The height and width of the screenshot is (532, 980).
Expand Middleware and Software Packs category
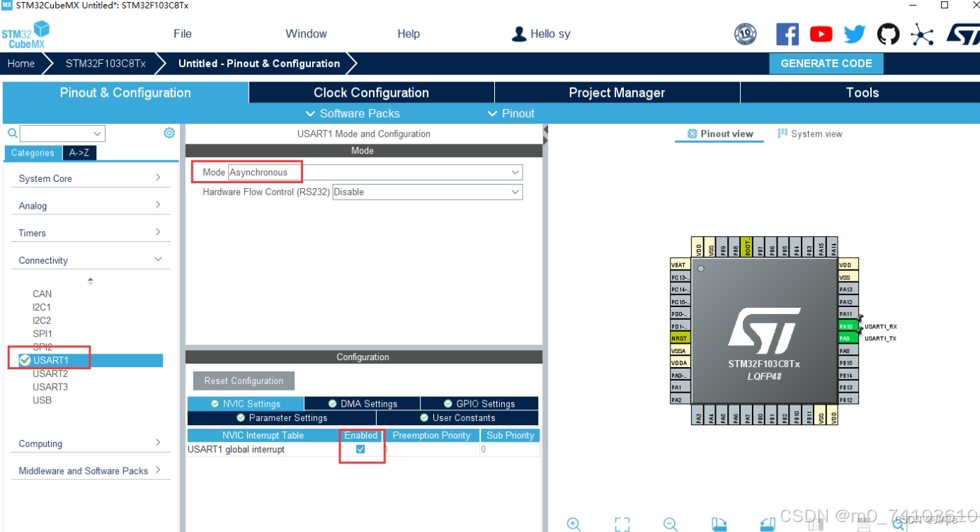pos(90,470)
